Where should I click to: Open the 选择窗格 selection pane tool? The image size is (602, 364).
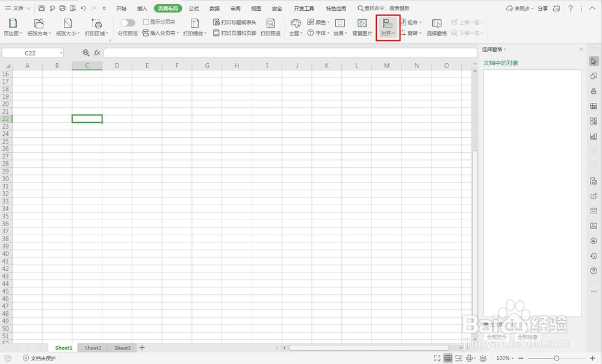pyautogui.click(x=436, y=28)
